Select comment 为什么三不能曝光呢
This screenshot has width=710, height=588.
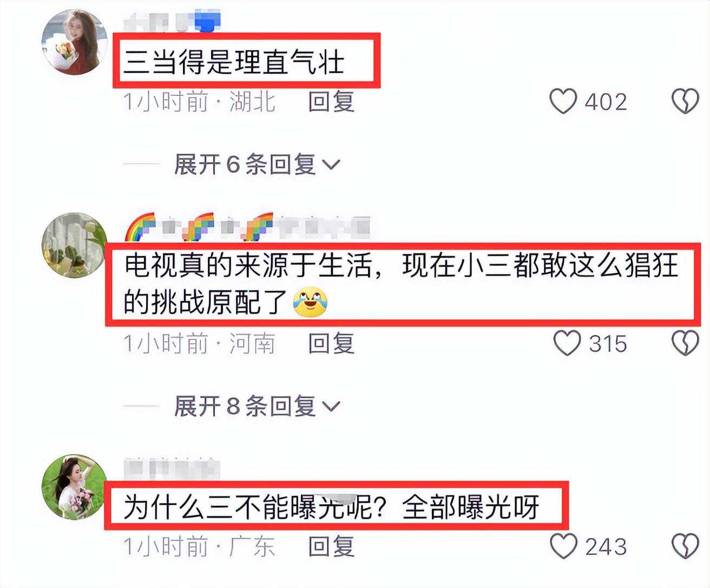pos(331,507)
